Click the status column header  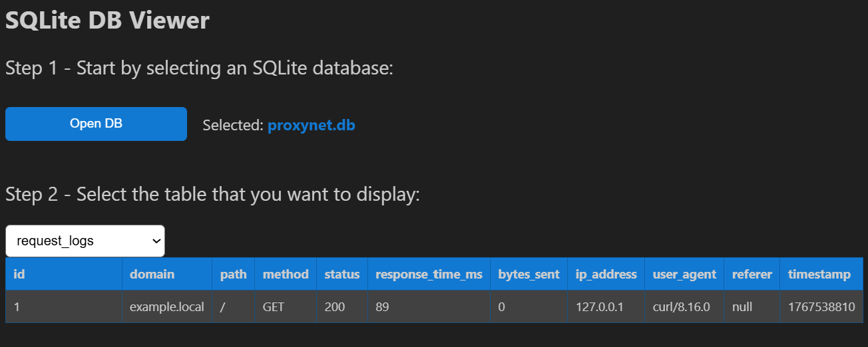click(341, 274)
